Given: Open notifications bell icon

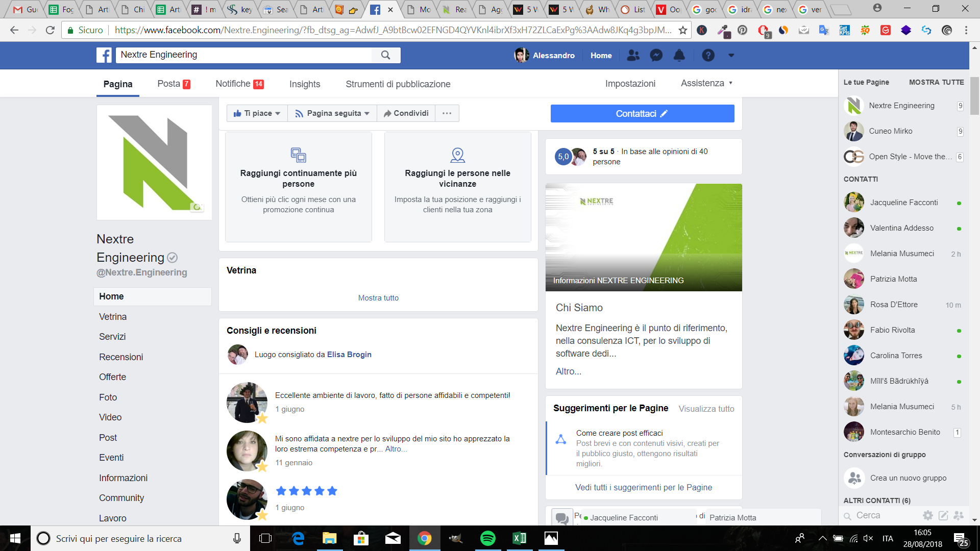Looking at the screenshot, I should click(x=679, y=55).
